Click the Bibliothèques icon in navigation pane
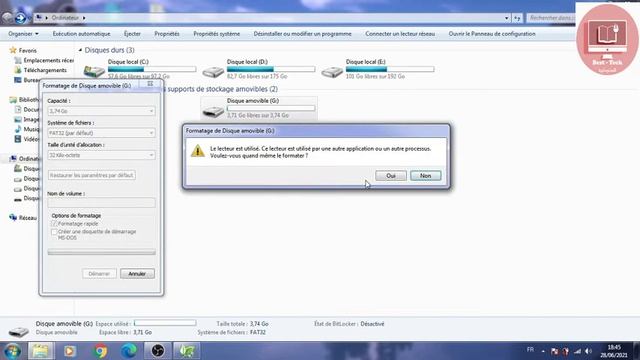 [x=13, y=100]
